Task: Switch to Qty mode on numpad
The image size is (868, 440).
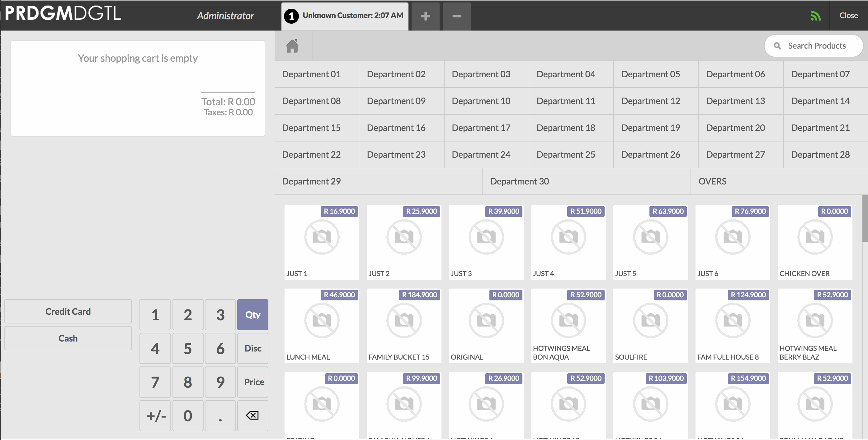Action: [x=252, y=314]
